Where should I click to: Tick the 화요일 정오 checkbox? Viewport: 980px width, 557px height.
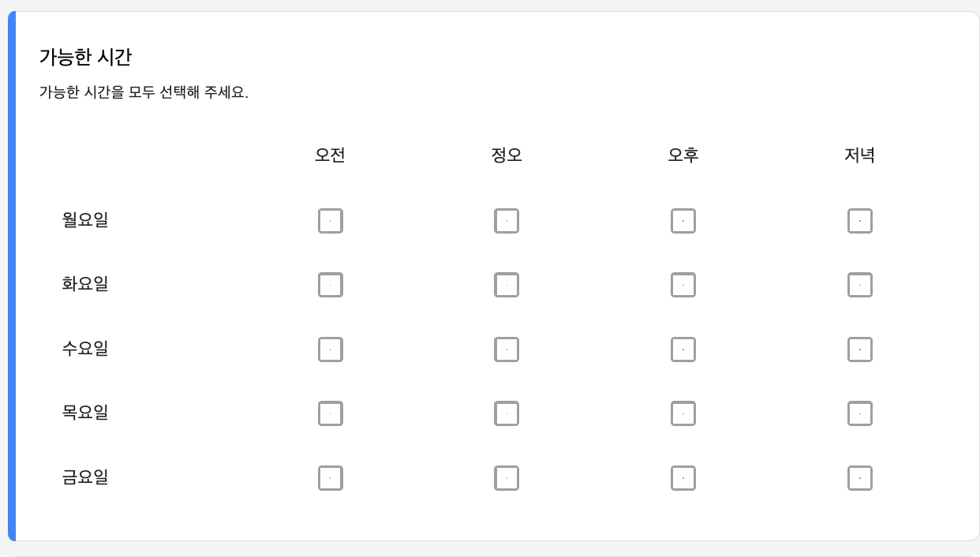[x=507, y=285]
